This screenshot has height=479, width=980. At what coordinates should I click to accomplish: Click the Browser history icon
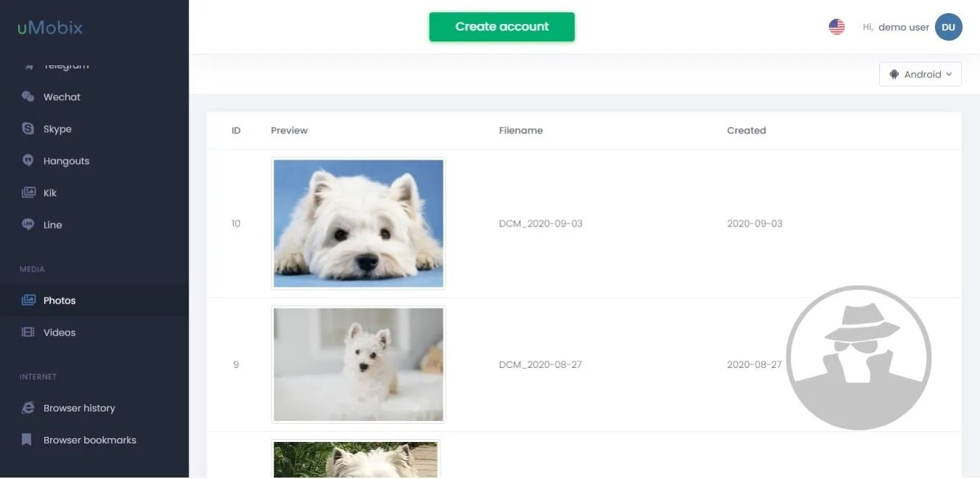click(x=28, y=407)
